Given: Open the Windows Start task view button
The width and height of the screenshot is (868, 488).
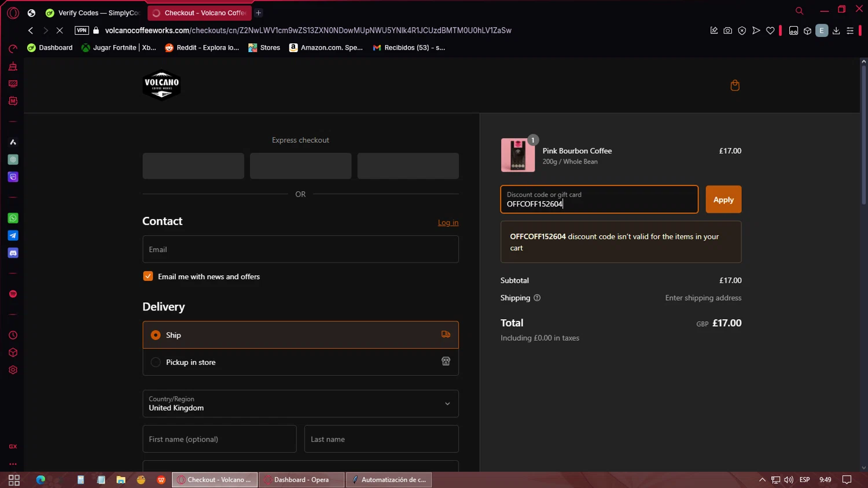Looking at the screenshot, I should point(14,480).
